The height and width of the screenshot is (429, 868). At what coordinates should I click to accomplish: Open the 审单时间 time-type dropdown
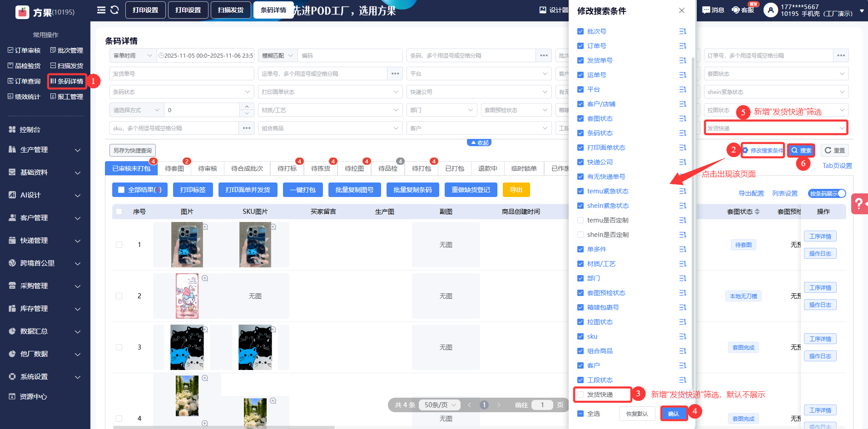(133, 55)
